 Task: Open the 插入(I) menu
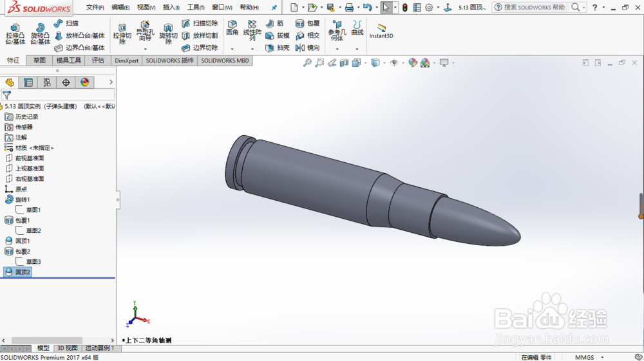(171, 7)
